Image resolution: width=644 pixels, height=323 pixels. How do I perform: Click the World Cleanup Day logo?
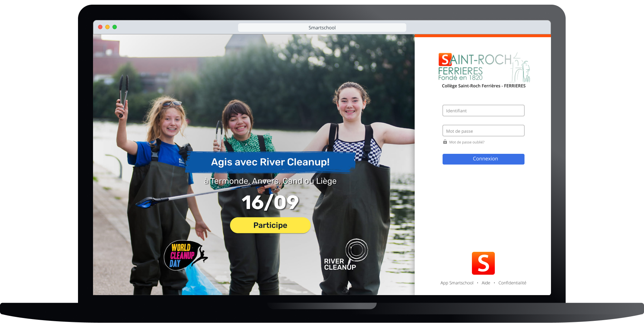click(x=185, y=255)
